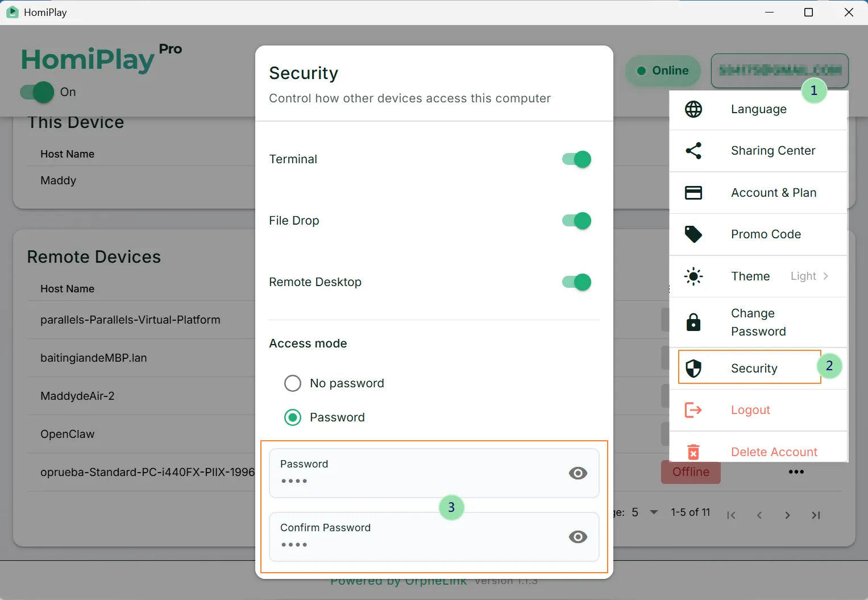Click the globe icon beside Language
This screenshot has width=868, height=600.
[693, 109]
